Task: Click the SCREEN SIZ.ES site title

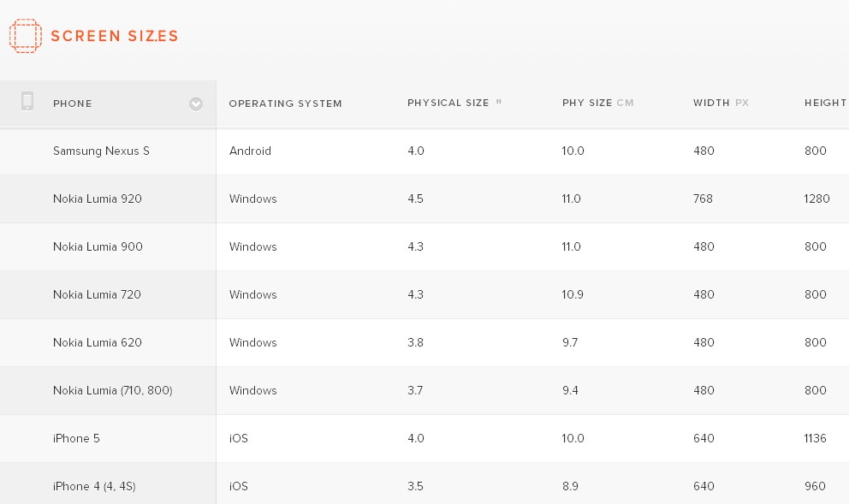Action: (114, 36)
